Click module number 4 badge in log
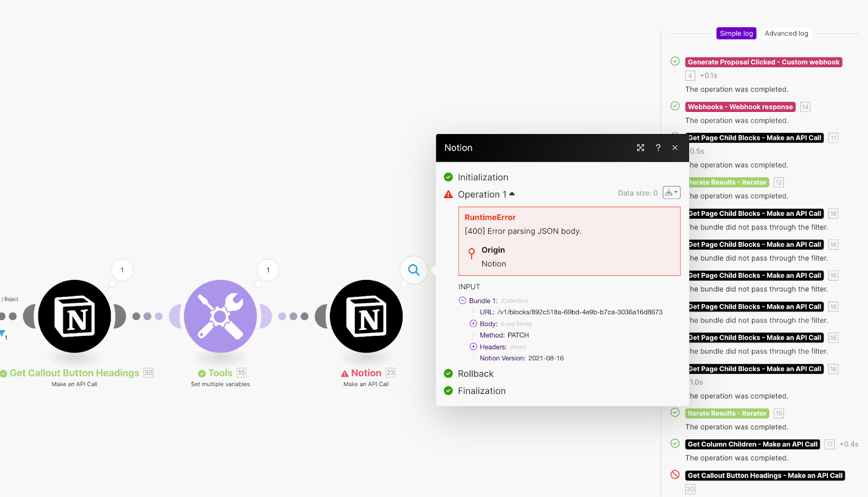The width and height of the screenshot is (868, 497). [x=690, y=76]
